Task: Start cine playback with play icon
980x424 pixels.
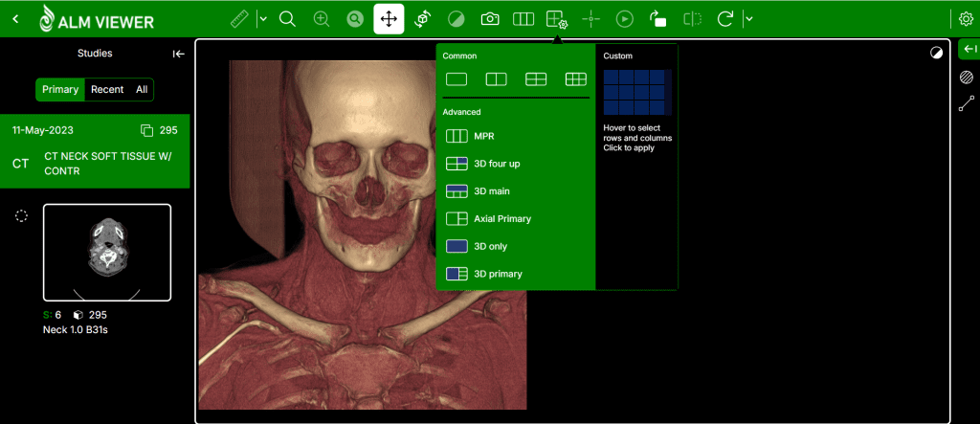Action: [x=624, y=18]
